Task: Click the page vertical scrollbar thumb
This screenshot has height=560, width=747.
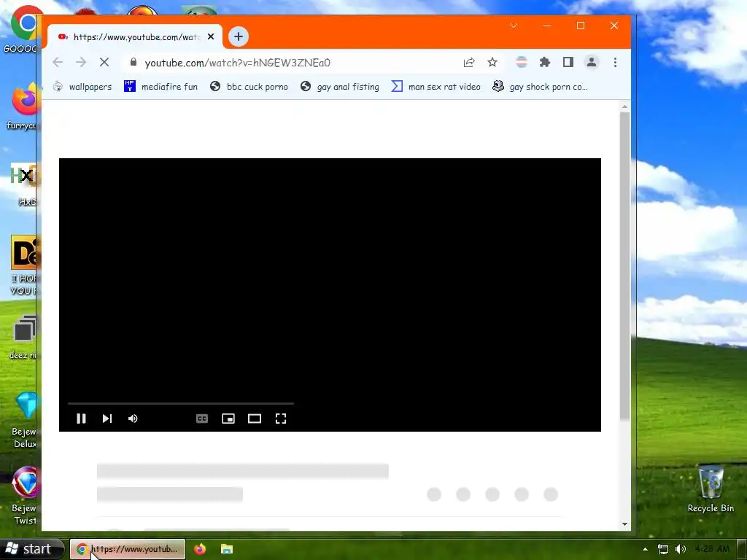Action: tap(624, 266)
